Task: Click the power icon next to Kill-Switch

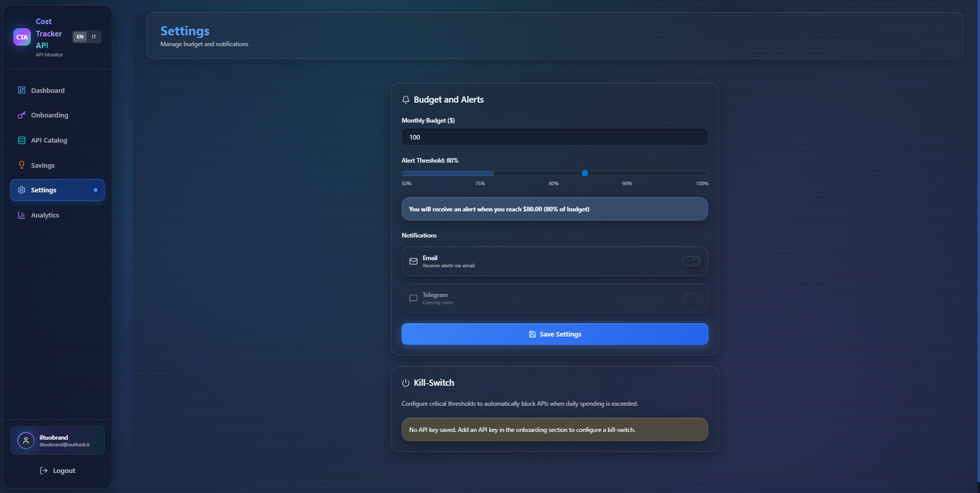Action: [406, 382]
